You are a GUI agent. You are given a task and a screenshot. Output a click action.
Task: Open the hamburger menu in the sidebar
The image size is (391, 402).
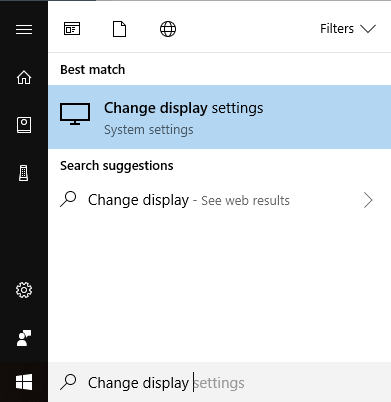click(x=24, y=29)
